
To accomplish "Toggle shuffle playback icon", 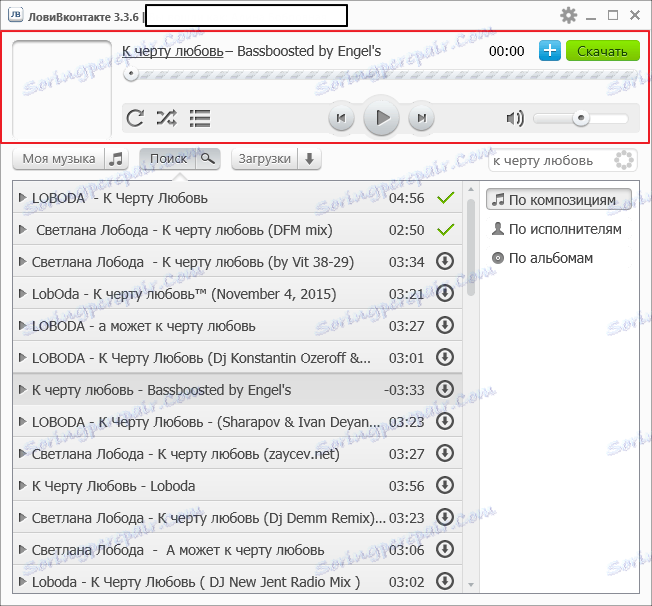I will (166, 119).
